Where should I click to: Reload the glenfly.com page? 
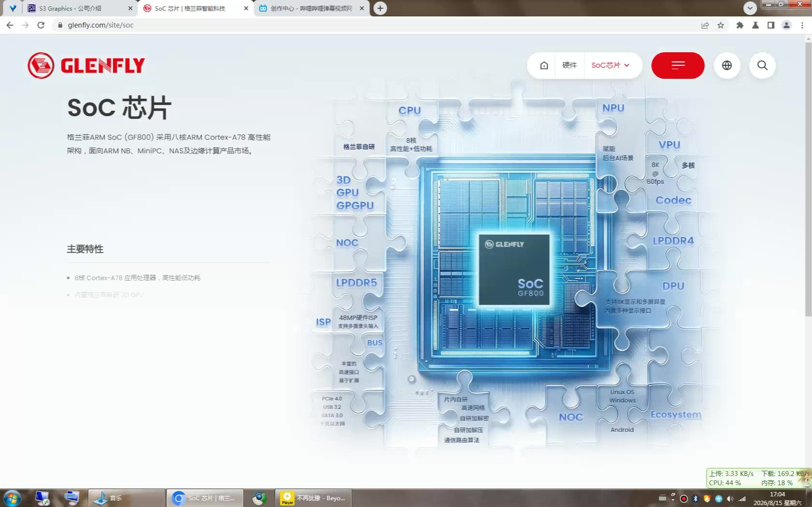pos(41,25)
